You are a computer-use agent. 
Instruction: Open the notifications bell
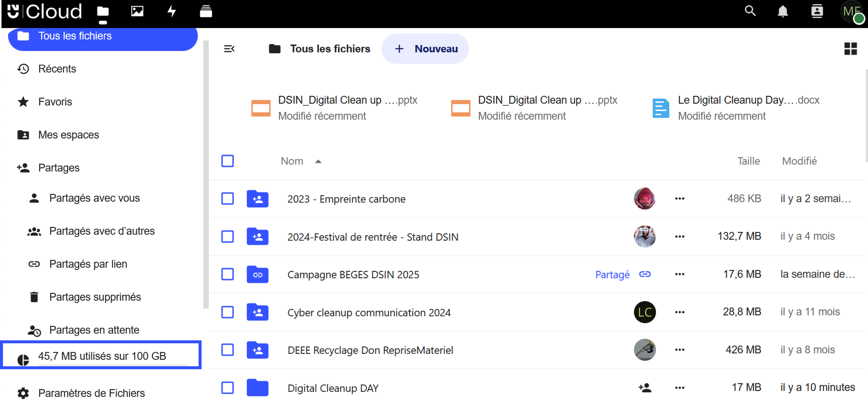click(783, 11)
